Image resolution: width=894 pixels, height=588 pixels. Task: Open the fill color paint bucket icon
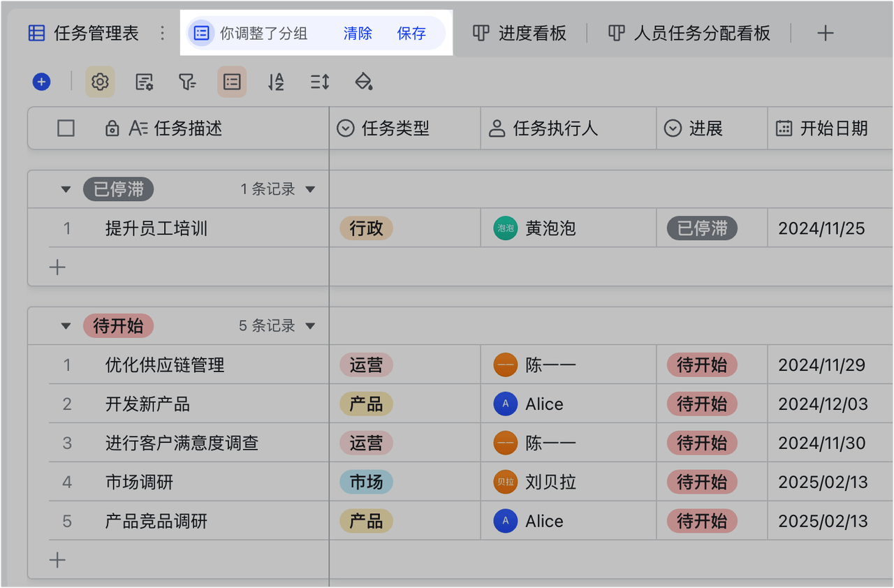363,82
